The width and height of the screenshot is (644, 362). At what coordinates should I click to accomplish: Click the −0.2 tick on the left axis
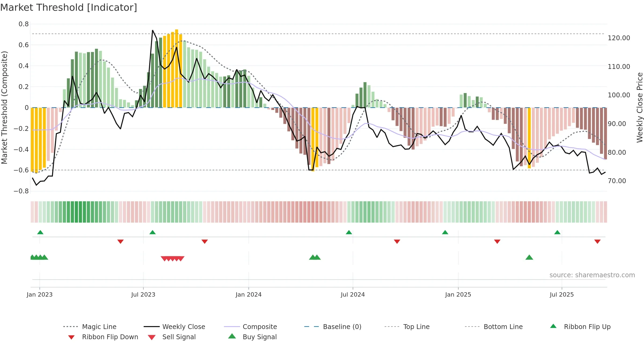pos(21,128)
